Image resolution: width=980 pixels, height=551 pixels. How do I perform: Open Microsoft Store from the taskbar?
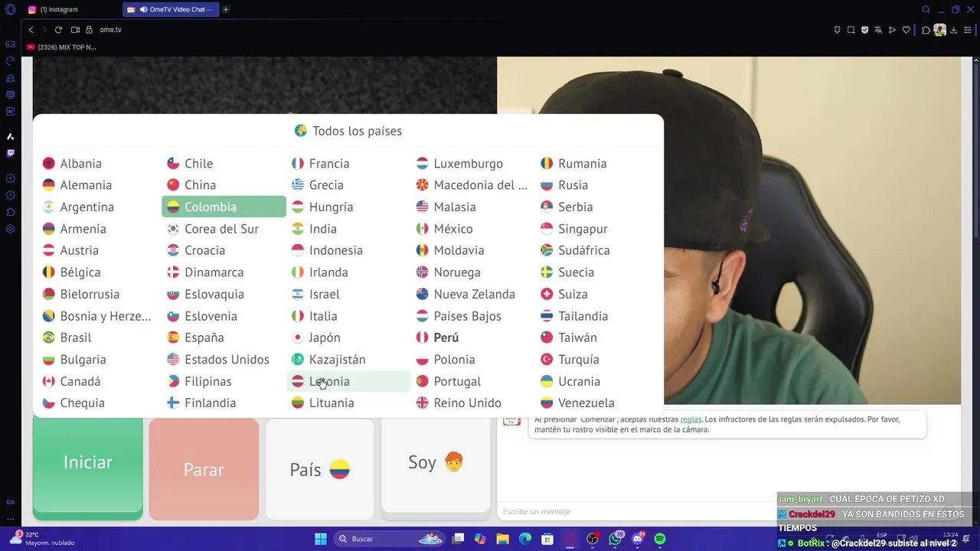click(x=547, y=539)
